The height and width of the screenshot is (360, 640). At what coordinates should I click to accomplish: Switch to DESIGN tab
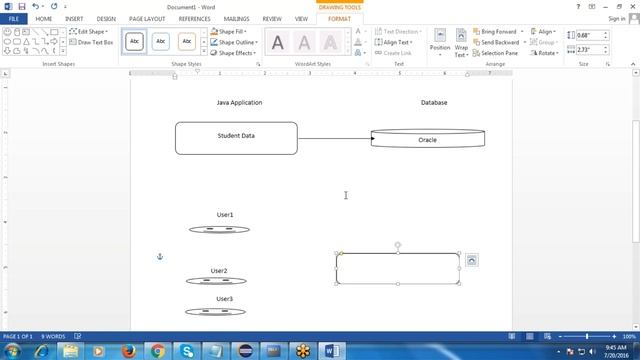coord(106,19)
